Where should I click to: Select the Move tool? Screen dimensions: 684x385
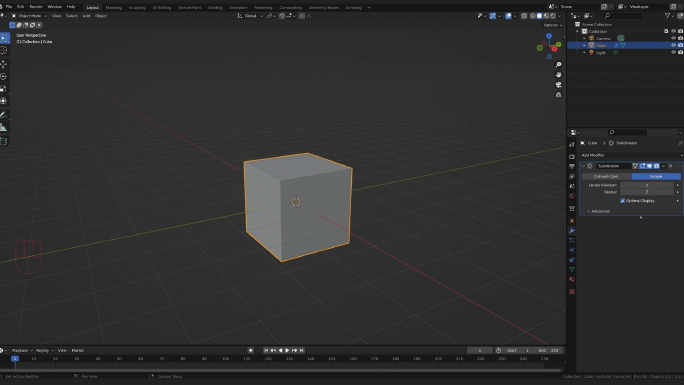(3, 64)
